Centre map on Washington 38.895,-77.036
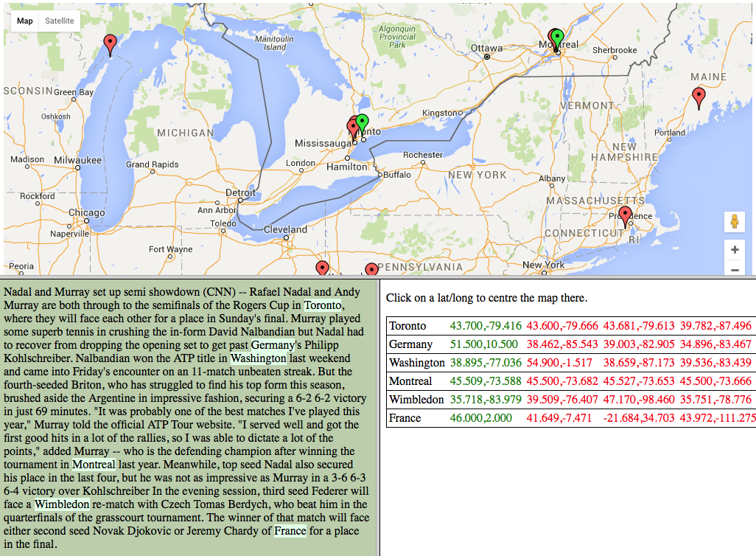This screenshot has height=556, width=756. coord(486,363)
